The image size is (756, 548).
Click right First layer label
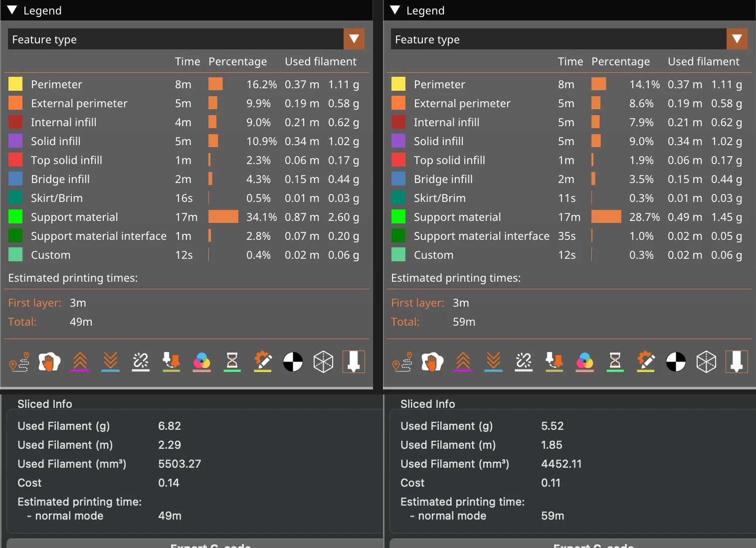pyautogui.click(x=417, y=303)
